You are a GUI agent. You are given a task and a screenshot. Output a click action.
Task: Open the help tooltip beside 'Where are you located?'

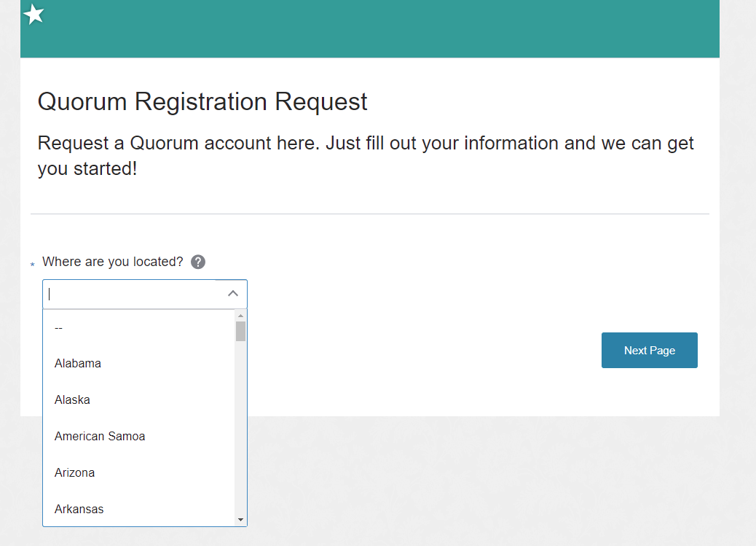(x=197, y=262)
